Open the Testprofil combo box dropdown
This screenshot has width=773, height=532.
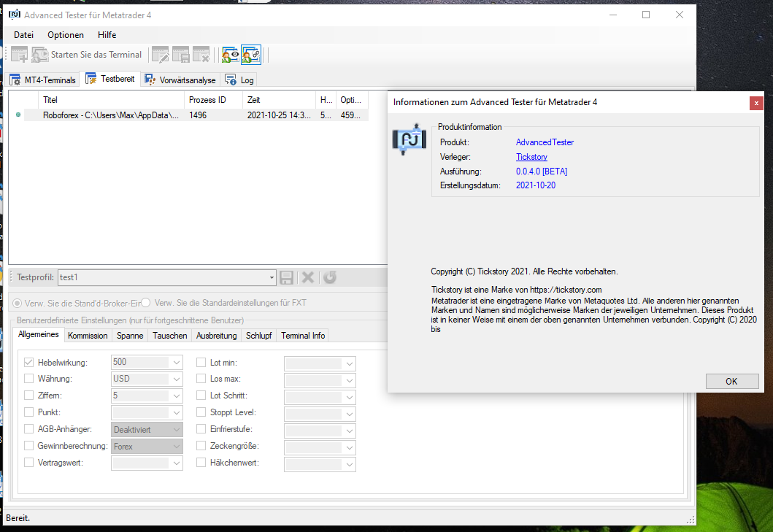pyautogui.click(x=271, y=277)
